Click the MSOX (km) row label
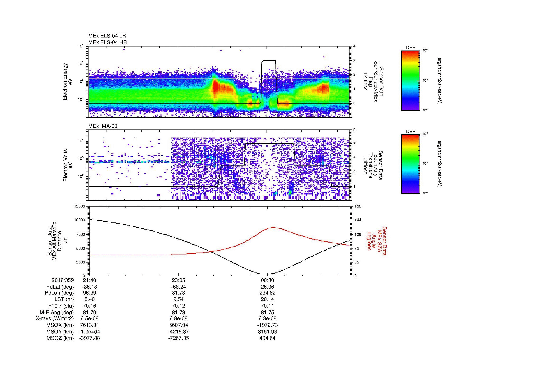 [x=60, y=325]
